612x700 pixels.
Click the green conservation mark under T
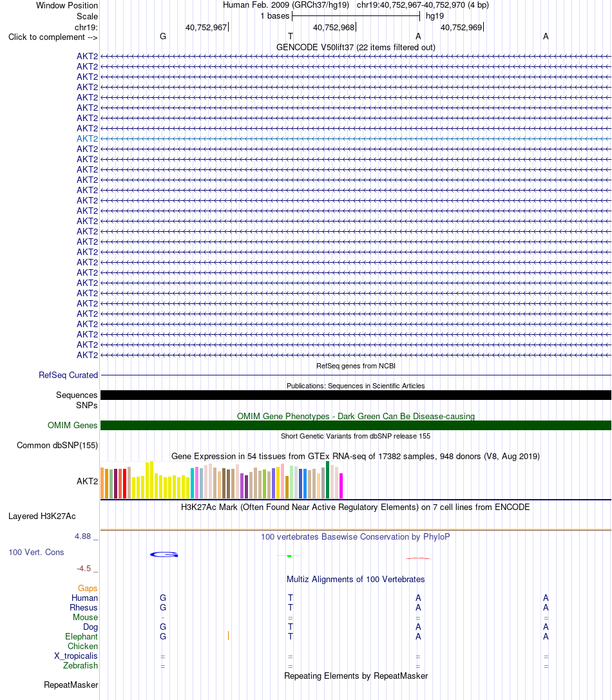pyautogui.click(x=289, y=556)
